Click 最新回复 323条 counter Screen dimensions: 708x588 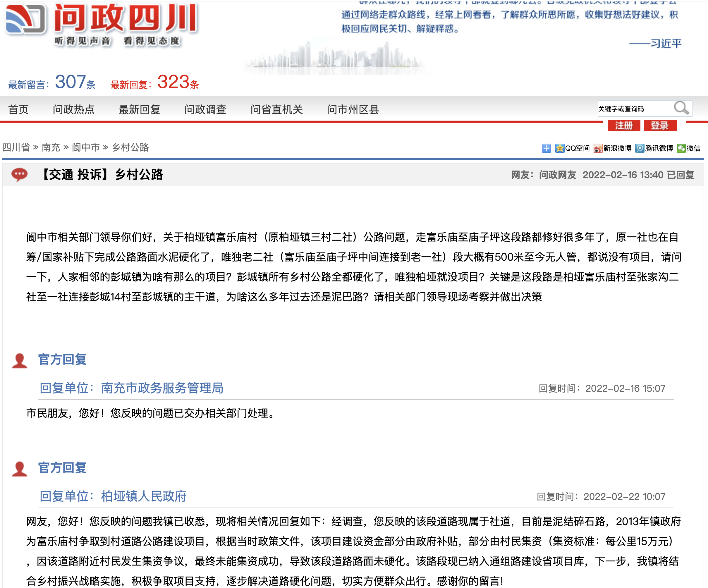click(155, 82)
